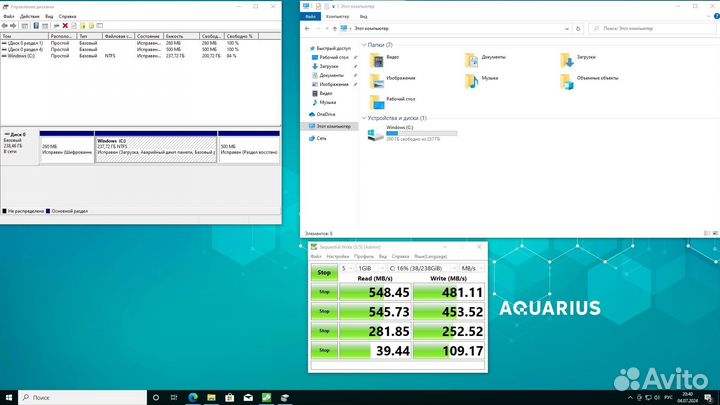Image resolution: width=720 pixels, height=405 pixels.
Task: Open the Windows Start menu
Action: pos(9,397)
